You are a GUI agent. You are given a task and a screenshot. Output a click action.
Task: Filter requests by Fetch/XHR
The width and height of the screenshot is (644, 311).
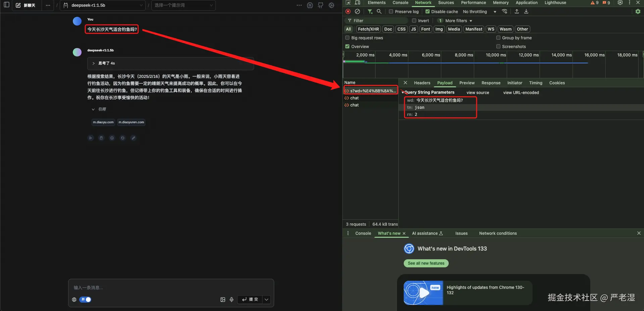[368, 29]
